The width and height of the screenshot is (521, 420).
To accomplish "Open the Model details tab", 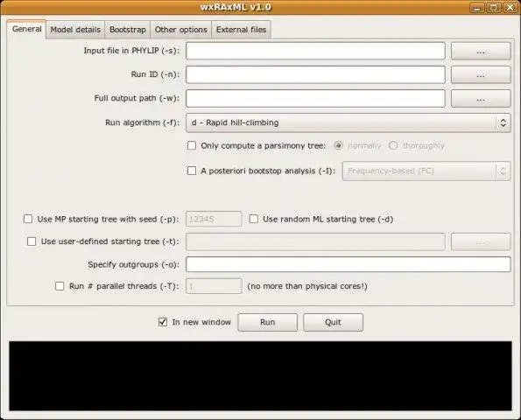I will (75, 30).
